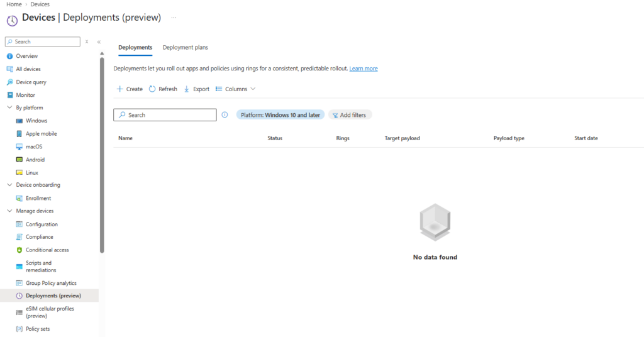Open the Learn more link
The height and width of the screenshot is (337, 644).
tap(364, 69)
